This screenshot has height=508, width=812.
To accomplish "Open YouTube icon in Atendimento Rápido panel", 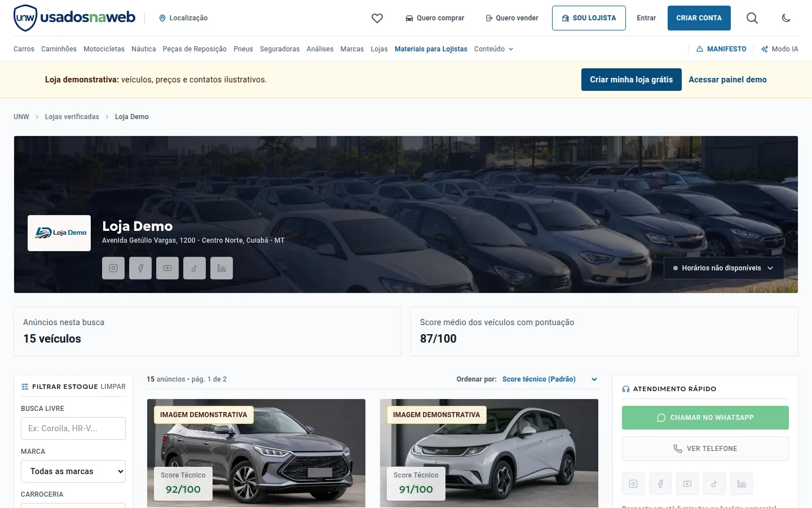I will [687, 484].
